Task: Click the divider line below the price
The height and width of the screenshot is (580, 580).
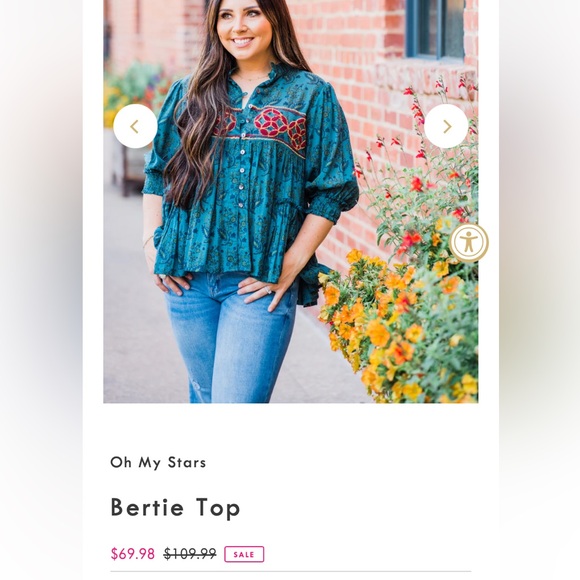Action: [x=291, y=572]
